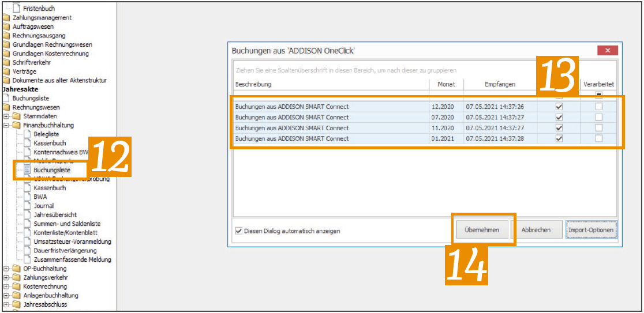Select the row with month 12.2020
This screenshot has height=313, width=644.
[x=425, y=107]
